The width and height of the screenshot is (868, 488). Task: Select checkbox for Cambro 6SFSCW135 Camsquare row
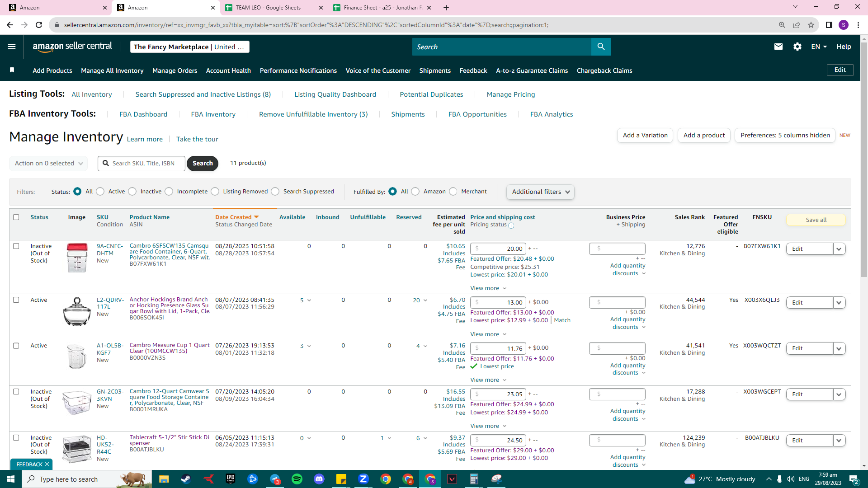point(16,246)
